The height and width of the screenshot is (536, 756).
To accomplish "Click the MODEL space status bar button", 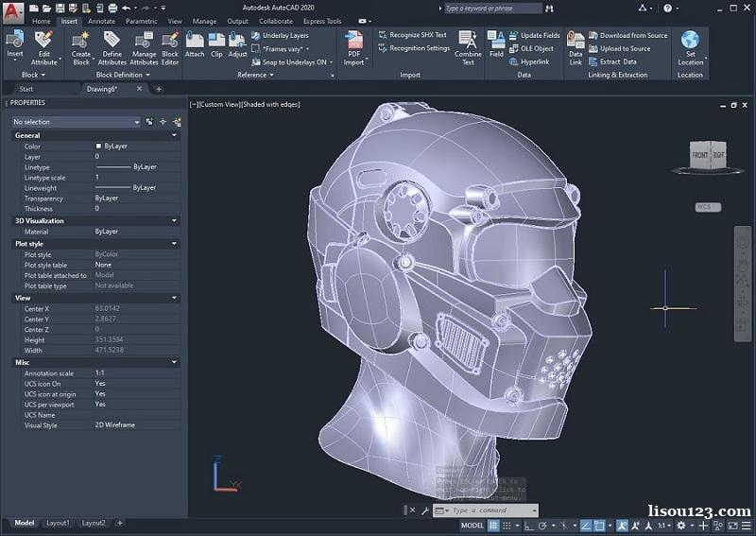I will coord(472,526).
